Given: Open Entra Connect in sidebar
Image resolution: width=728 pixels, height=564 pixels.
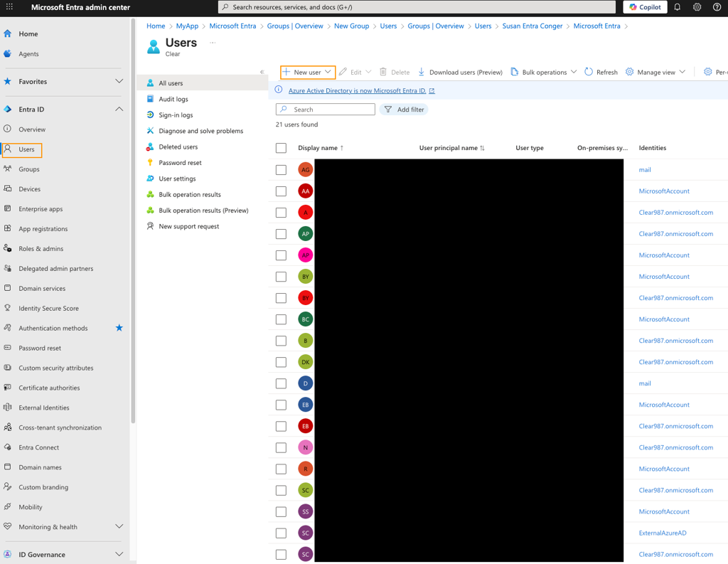Looking at the screenshot, I should click(x=38, y=447).
